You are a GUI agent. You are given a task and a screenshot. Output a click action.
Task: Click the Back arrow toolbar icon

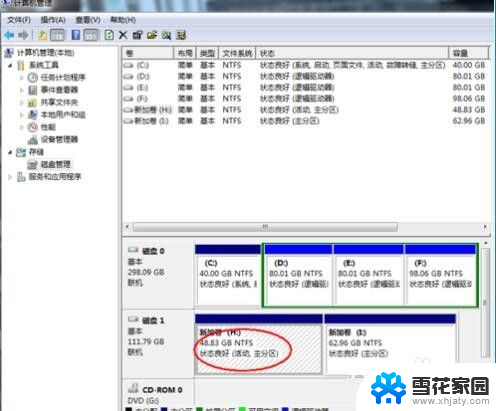pos(9,35)
